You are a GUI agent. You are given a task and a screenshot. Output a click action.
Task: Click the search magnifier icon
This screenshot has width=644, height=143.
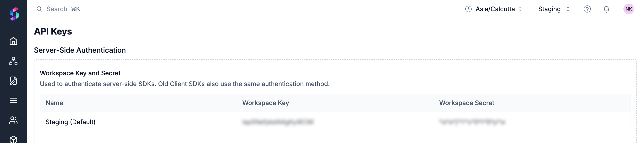click(x=39, y=9)
